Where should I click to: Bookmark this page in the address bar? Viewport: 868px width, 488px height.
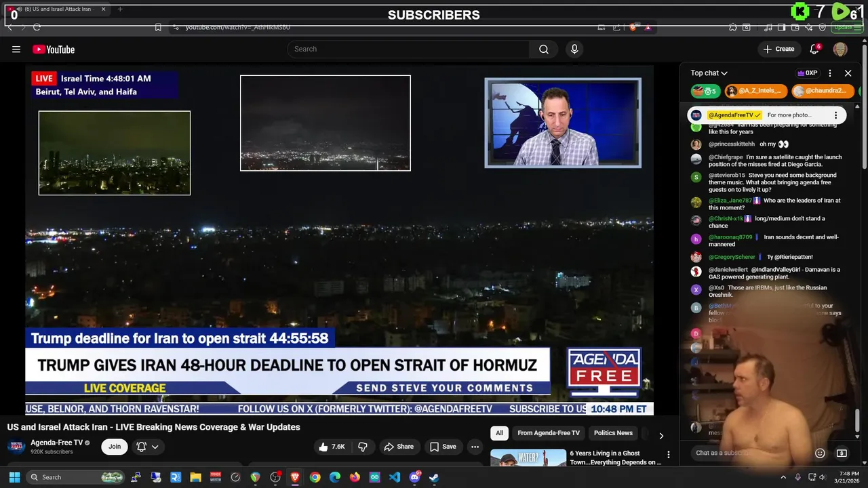pos(157,27)
